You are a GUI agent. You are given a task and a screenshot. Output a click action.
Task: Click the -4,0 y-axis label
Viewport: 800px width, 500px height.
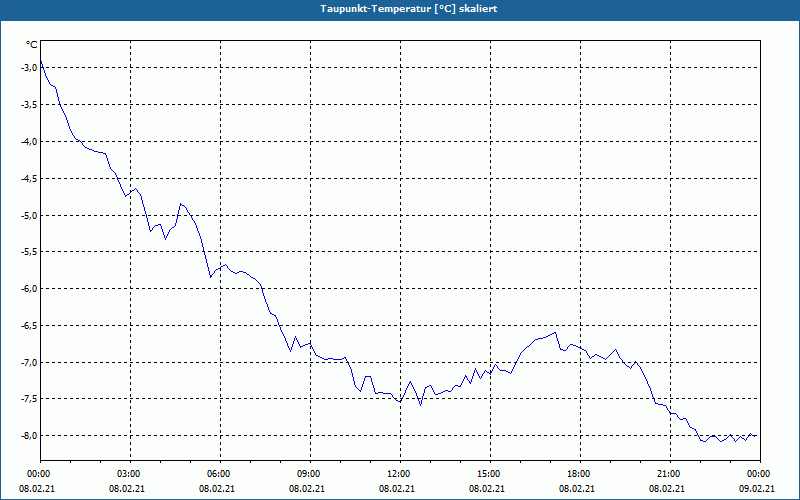[x=29, y=141]
